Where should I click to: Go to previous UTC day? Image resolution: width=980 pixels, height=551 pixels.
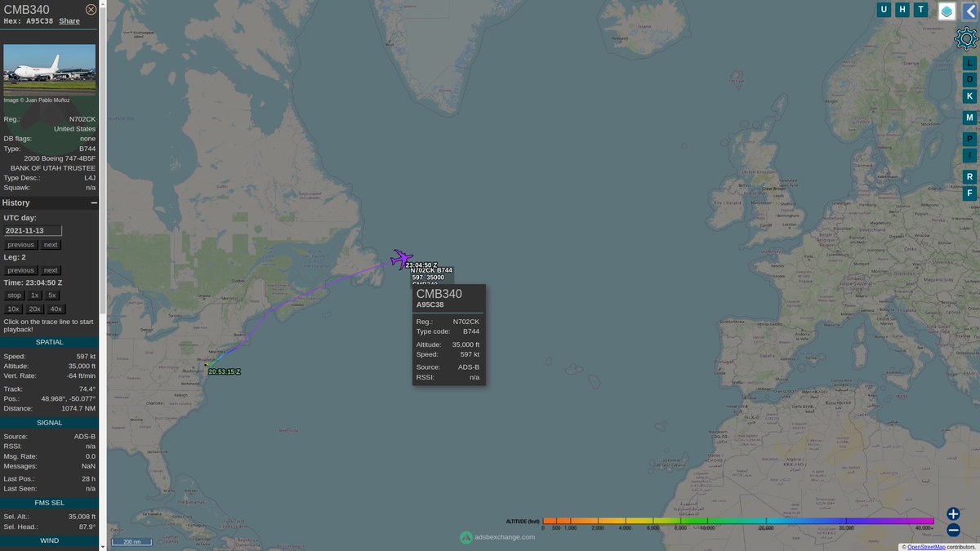pyautogui.click(x=20, y=245)
